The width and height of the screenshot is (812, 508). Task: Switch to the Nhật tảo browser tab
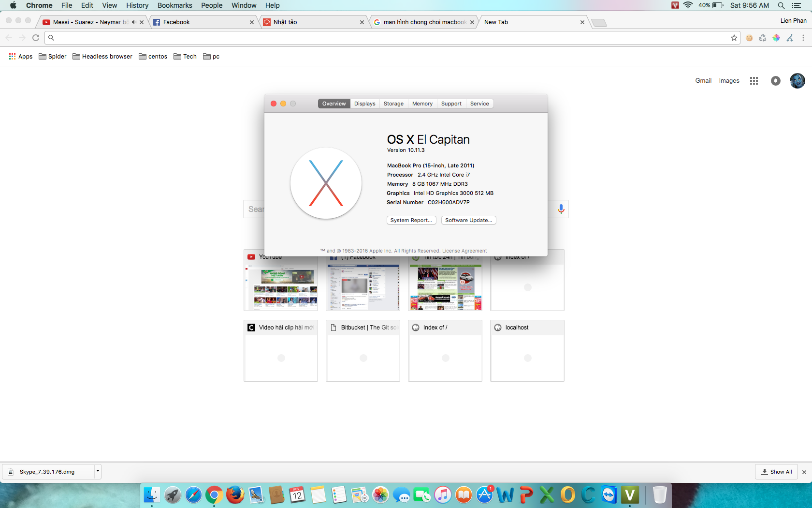[x=313, y=22]
